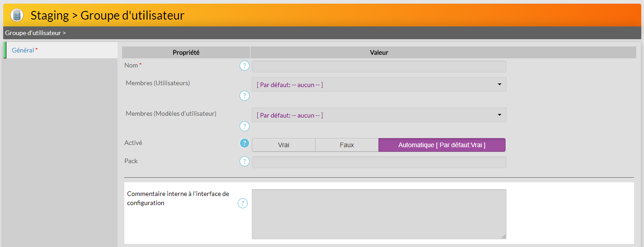The height and width of the screenshot is (247, 644).
Task: Expand the Membres (Utilisateurs) dropdown
Action: pos(378,85)
